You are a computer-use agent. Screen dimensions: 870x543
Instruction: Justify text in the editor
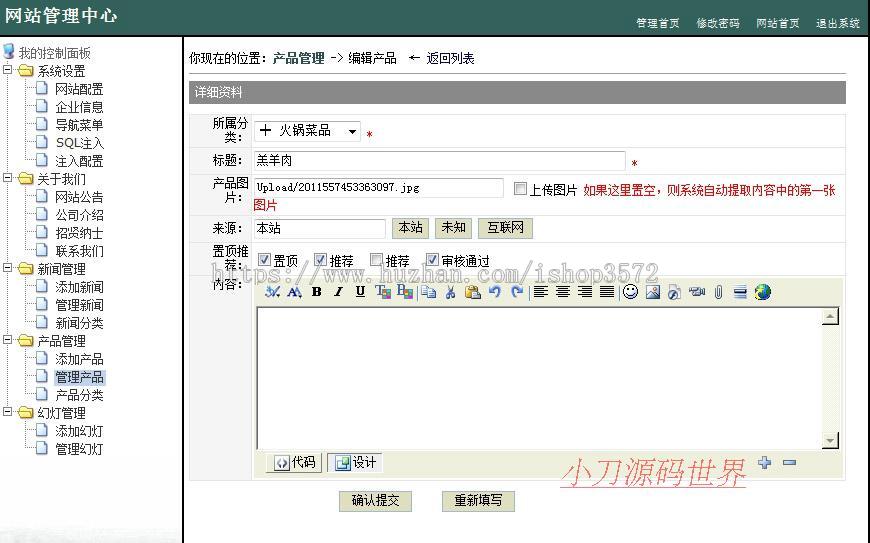607,292
